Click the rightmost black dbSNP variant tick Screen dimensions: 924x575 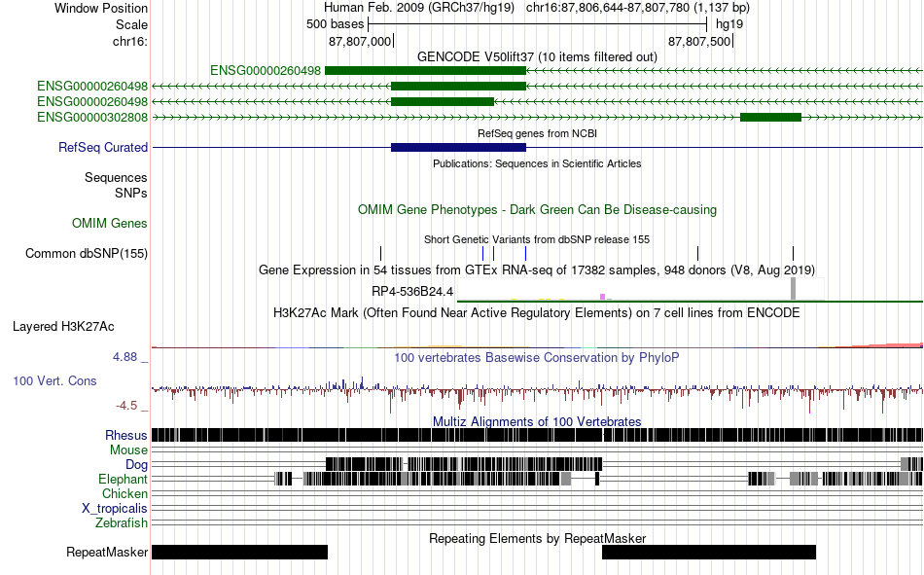tap(793, 254)
